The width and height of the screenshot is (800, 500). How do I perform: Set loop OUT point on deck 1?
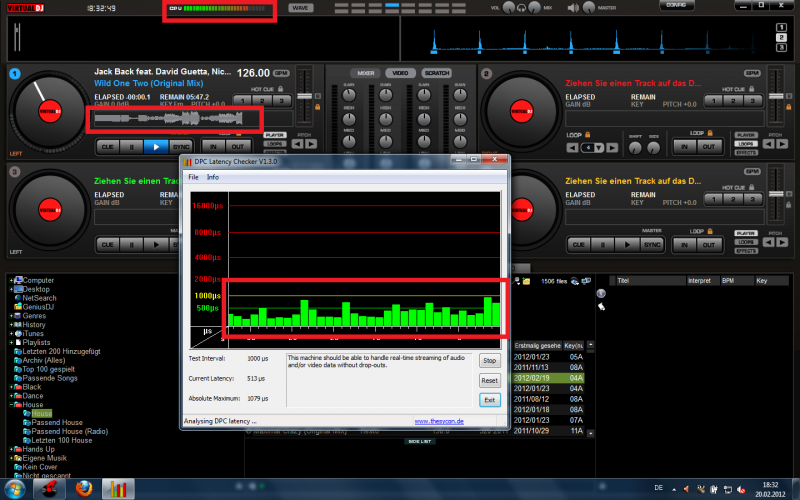(x=238, y=147)
